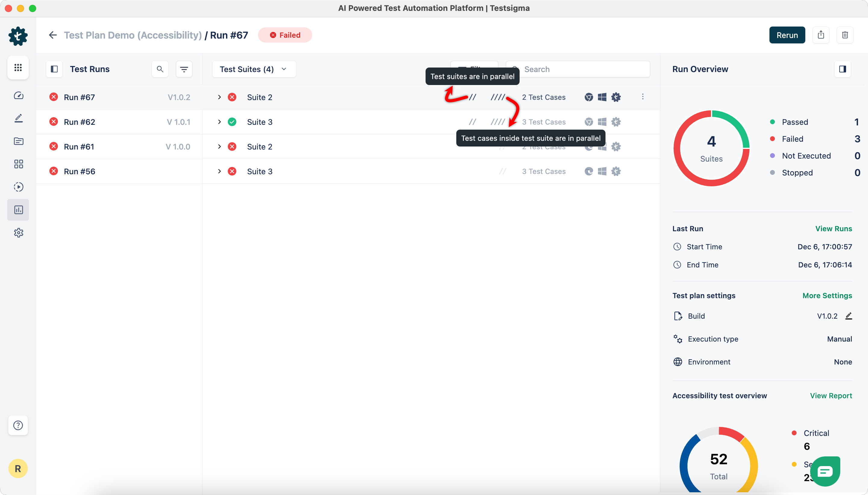
Task: Click the Windows OS icon on Run #62 row
Action: pyautogui.click(x=602, y=121)
